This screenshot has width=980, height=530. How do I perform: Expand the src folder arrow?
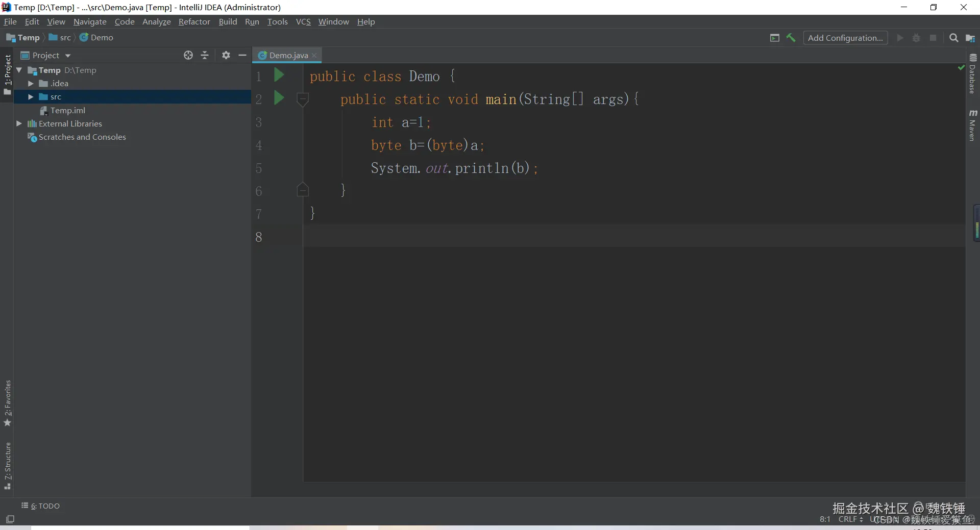click(x=31, y=97)
